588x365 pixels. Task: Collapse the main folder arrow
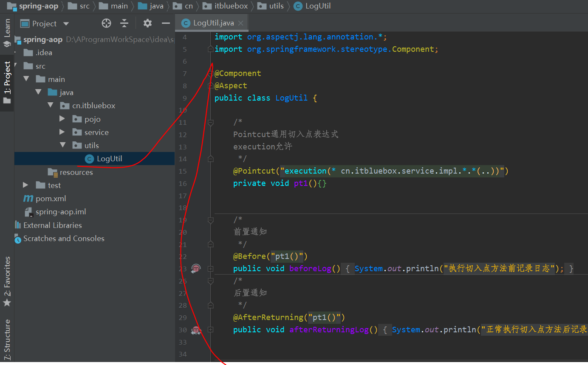pyautogui.click(x=26, y=79)
